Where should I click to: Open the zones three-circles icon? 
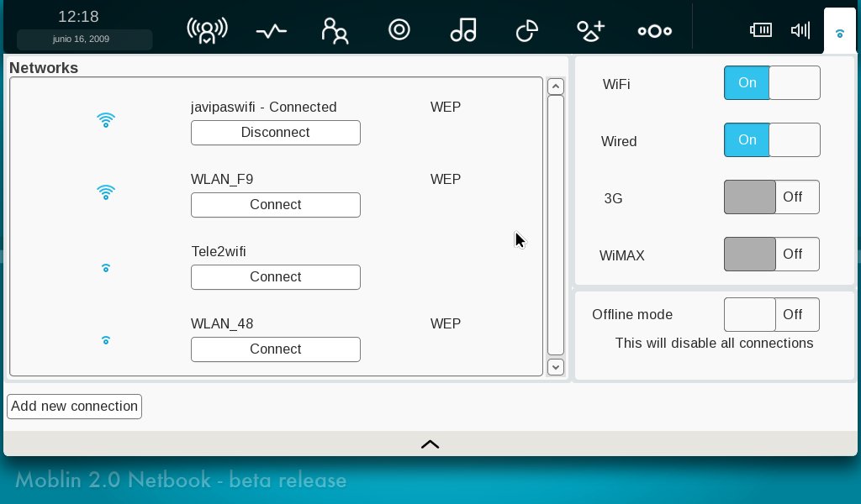click(654, 31)
